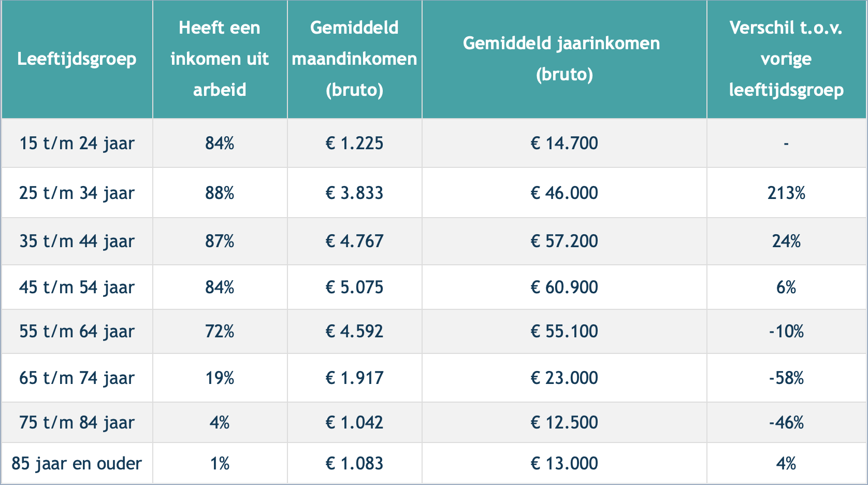Select the 45 t/m 54 jaar row label
The image size is (868, 485).
coord(77,287)
